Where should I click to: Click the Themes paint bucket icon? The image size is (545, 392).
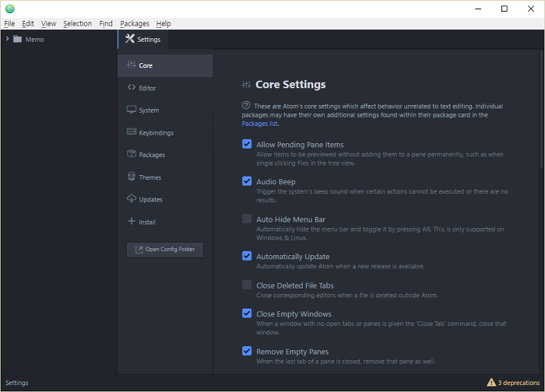[x=132, y=176]
